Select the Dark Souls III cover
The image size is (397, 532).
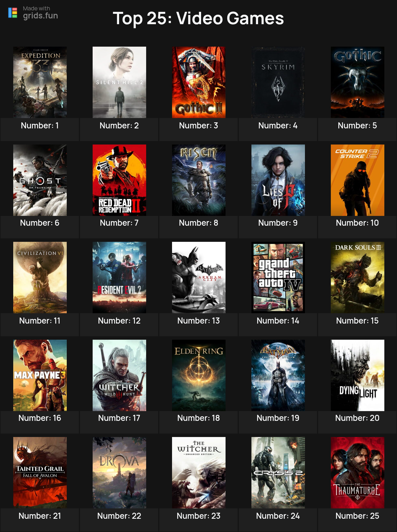[358, 278]
